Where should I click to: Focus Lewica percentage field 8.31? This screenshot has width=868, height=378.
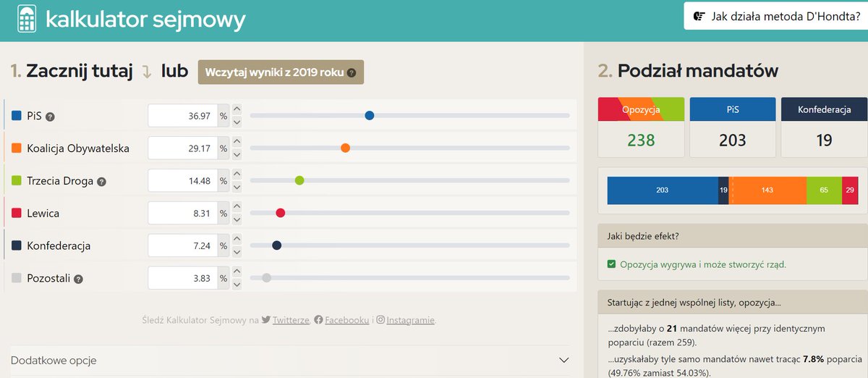(182, 214)
